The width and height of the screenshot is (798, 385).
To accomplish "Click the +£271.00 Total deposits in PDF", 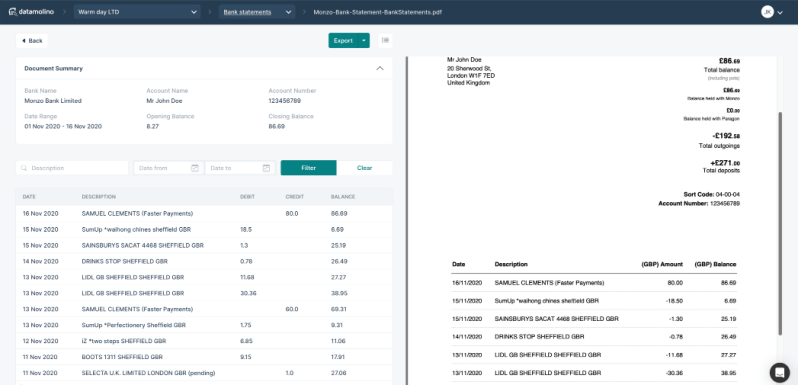I will click(x=725, y=163).
